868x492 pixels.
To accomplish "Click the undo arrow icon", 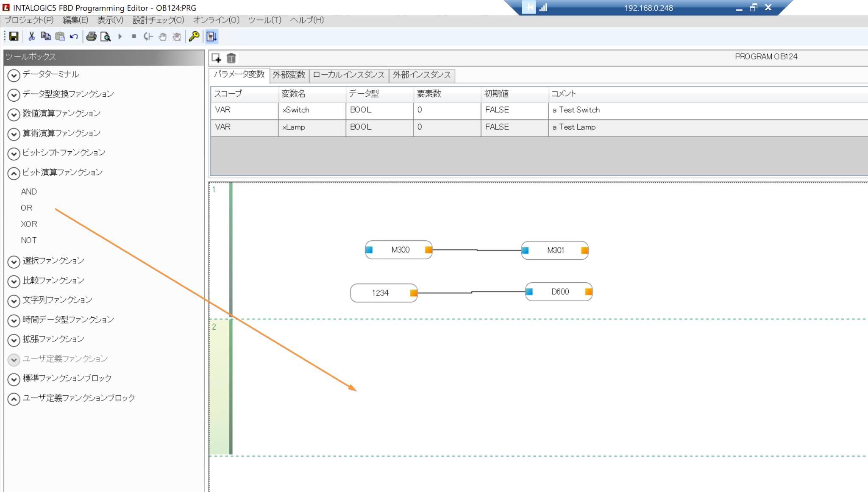I will click(x=74, y=36).
